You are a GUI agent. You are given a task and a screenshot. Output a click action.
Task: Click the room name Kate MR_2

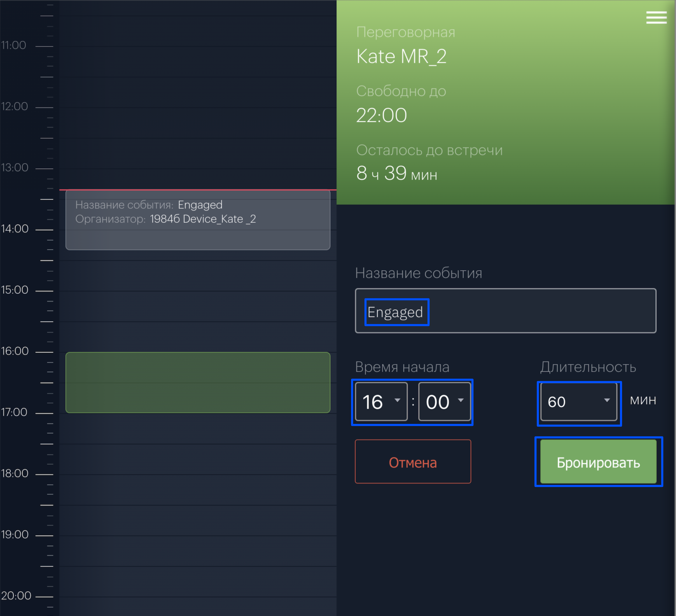pyautogui.click(x=401, y=56)
